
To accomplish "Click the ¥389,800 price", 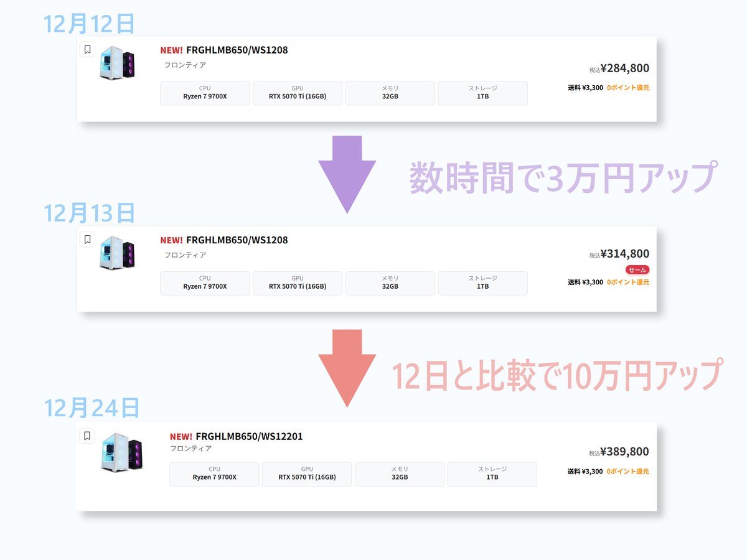I will (625, 452).
